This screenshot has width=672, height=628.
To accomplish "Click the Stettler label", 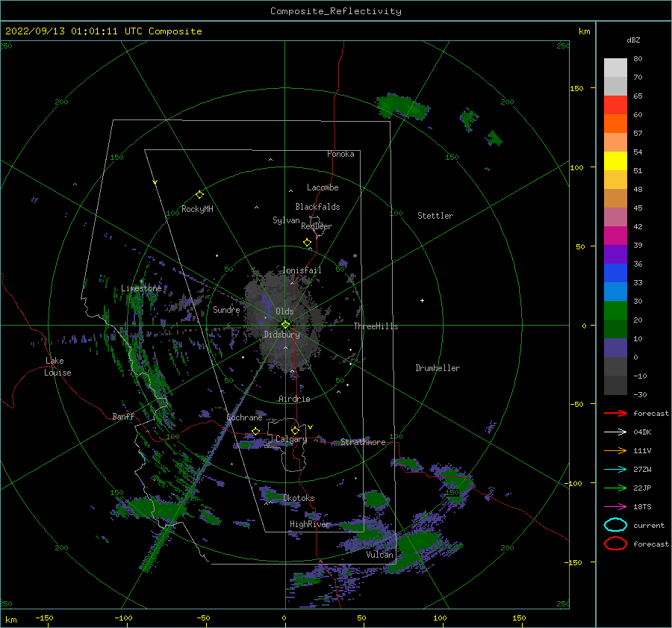I will click(x=435, y=216).
